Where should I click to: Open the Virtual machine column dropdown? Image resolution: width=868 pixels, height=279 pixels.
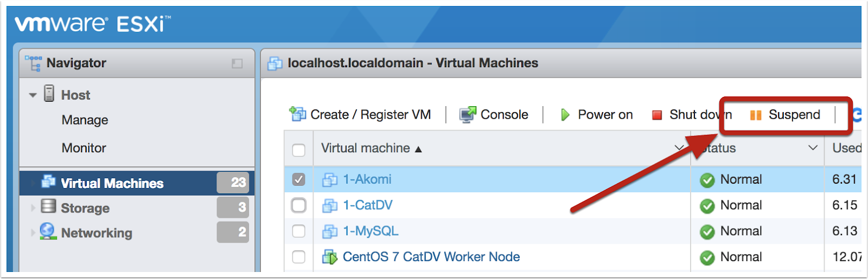click(679, 148)
